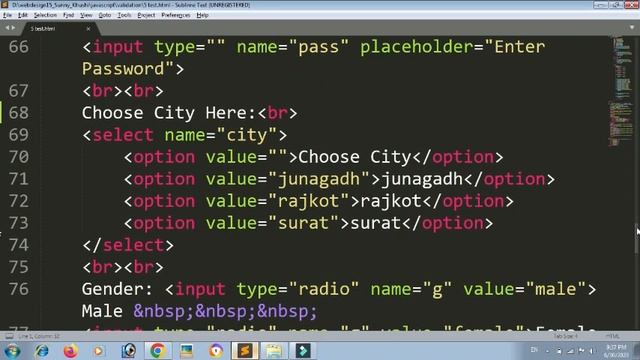Click the code minimap preview
The height and width of the screenshot is (360, 640).
[620, 92]
